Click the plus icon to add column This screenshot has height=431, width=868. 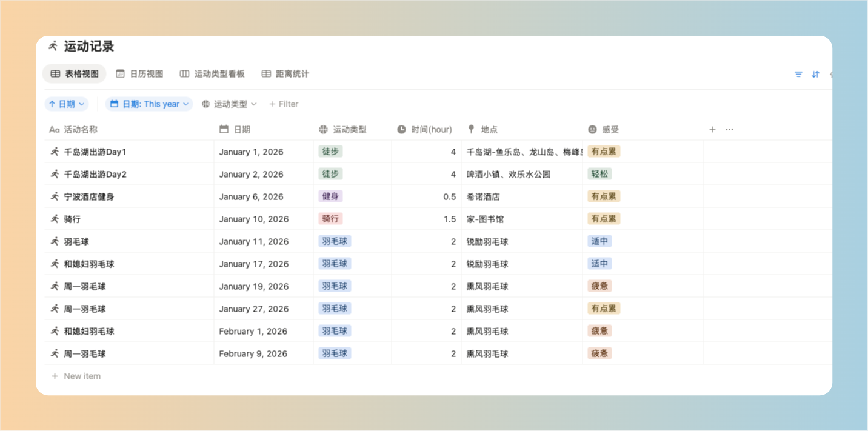[712, 129]
